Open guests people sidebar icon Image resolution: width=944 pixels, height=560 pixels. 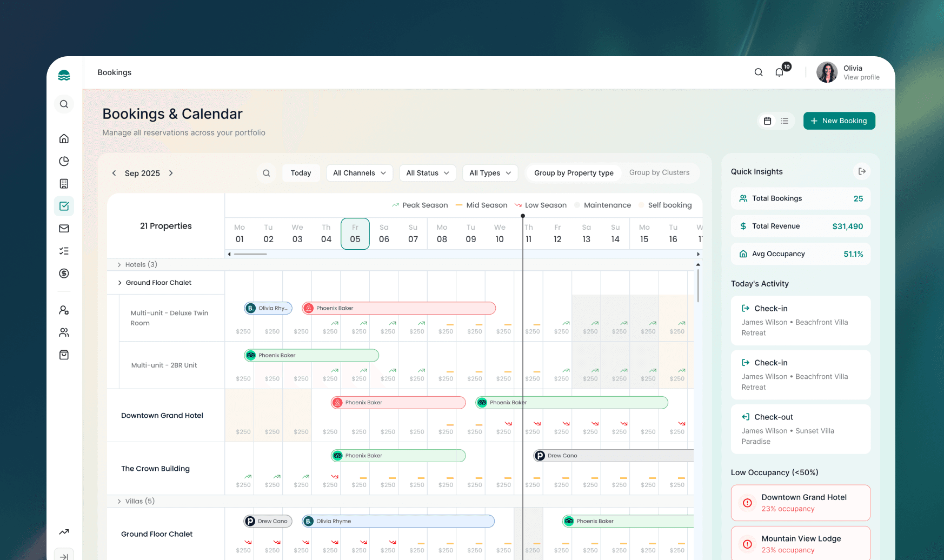click(64, 332)
